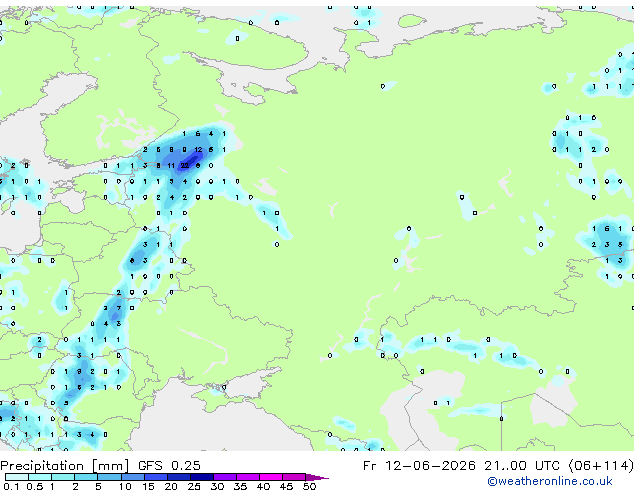The height and width of the screenshot is (490, 634).
Task: Select legend swatch between 15 and 20
Action: coord(156,477)
